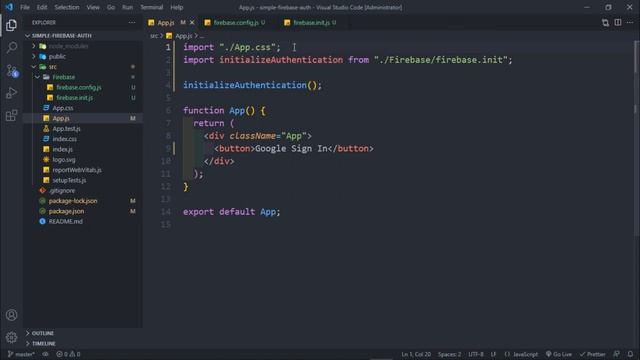Viewport: 640px width, 360px height.
Task: Select the App.js editor tab
Action: click(x=166, y=22)
